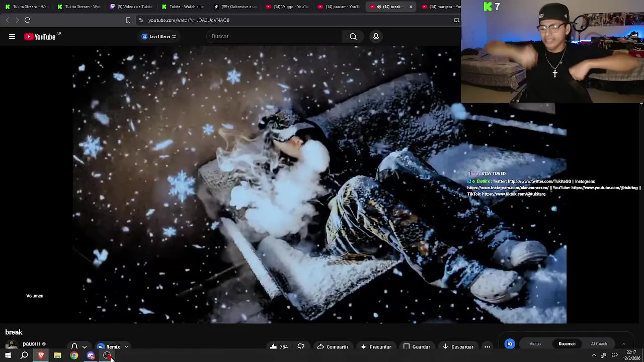Switch to '(14) pausrrr - YouTube' tab
Image resolution: width=644 pixels, height=362 pixels.
coord(340,7)
